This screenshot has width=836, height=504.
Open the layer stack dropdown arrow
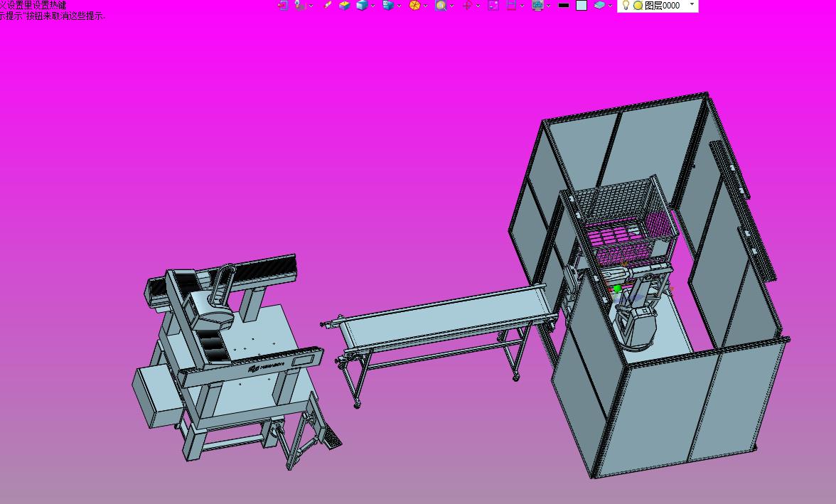point(610,6)
